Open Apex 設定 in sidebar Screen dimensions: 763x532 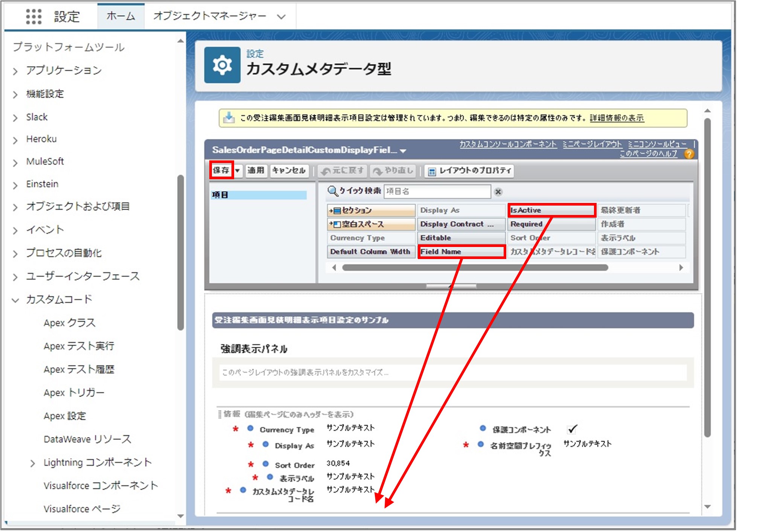(x=65, y=416)
